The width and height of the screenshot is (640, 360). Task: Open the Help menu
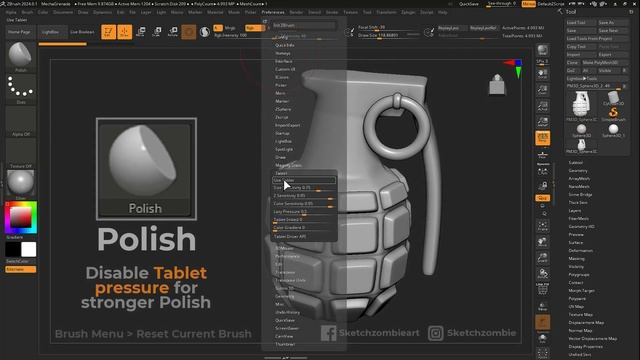[442, 12]
